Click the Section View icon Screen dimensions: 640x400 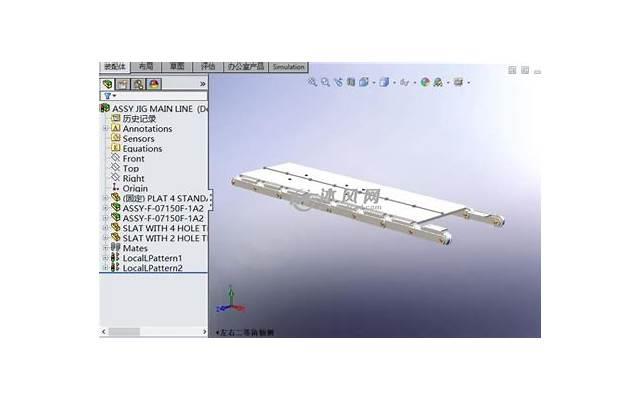(351, 82)
